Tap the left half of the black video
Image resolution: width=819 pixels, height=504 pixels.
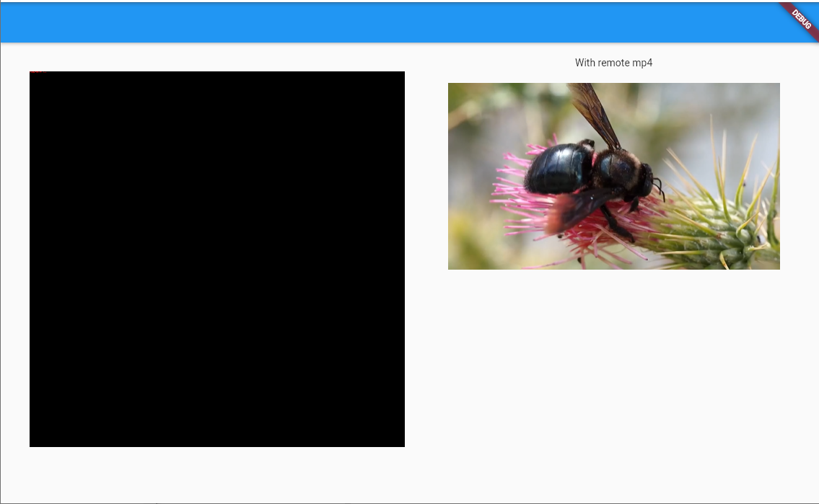point(123,258)
